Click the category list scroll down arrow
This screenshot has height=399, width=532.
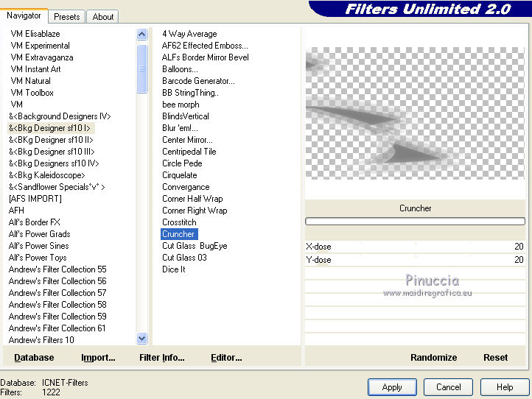coord(141,338)
